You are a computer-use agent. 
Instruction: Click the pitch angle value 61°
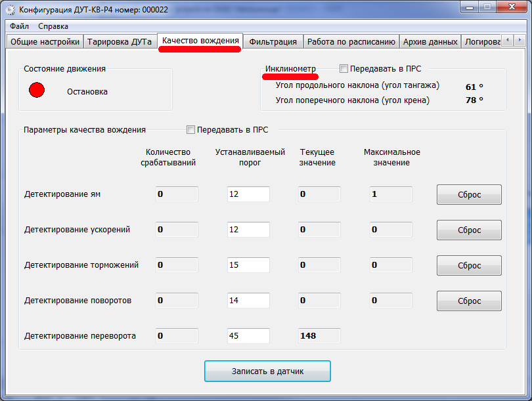[474, 87]
